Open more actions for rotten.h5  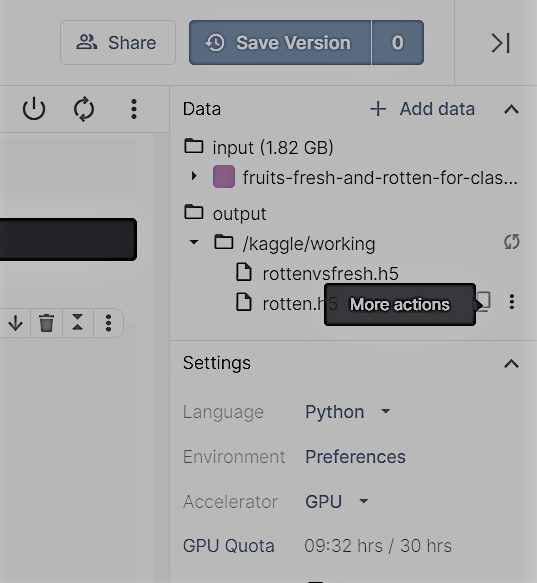(x=512, y=302)
